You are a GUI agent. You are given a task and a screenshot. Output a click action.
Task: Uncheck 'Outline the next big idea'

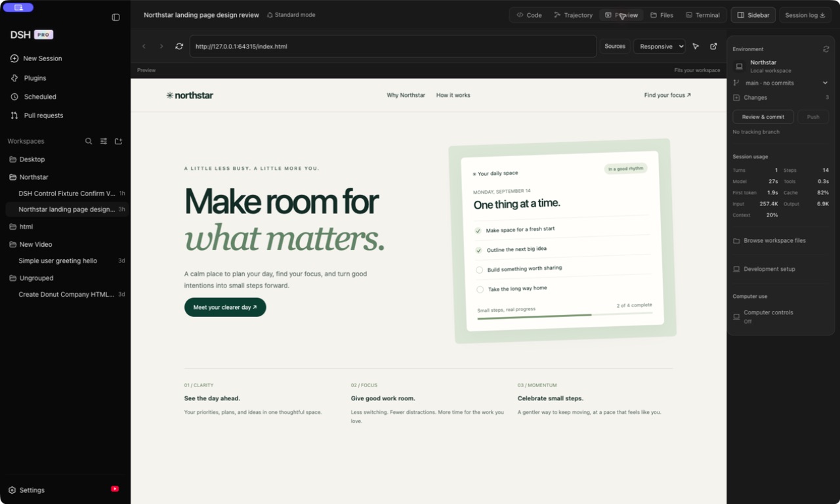click(x=478, y=250)
